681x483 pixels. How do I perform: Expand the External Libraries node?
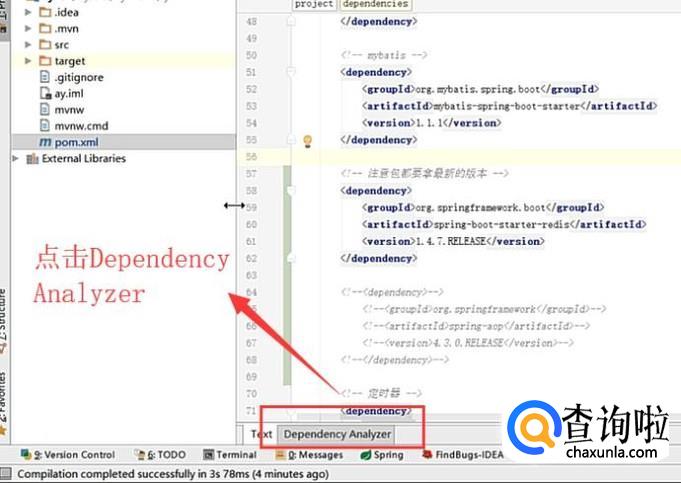point(15,158)
